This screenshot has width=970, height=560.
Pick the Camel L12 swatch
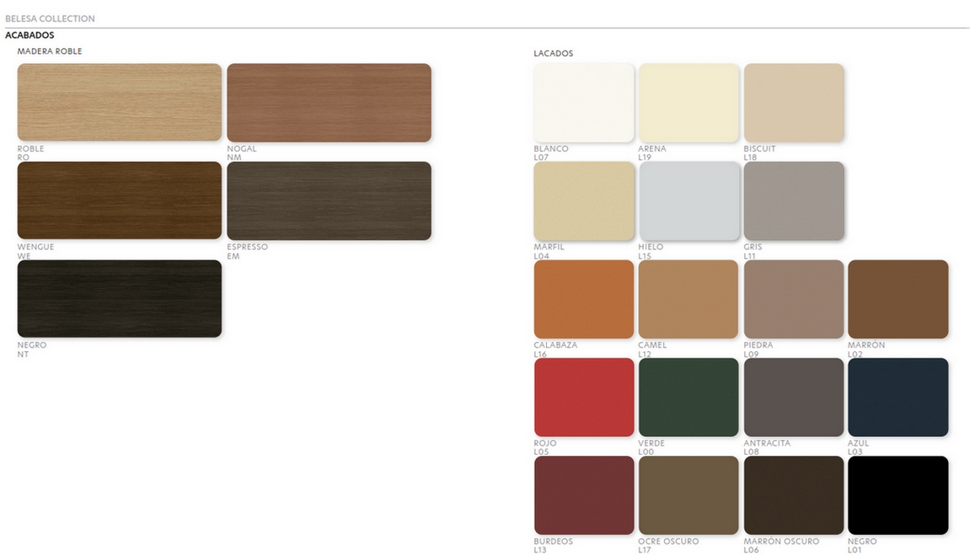[x=689, y=299]
